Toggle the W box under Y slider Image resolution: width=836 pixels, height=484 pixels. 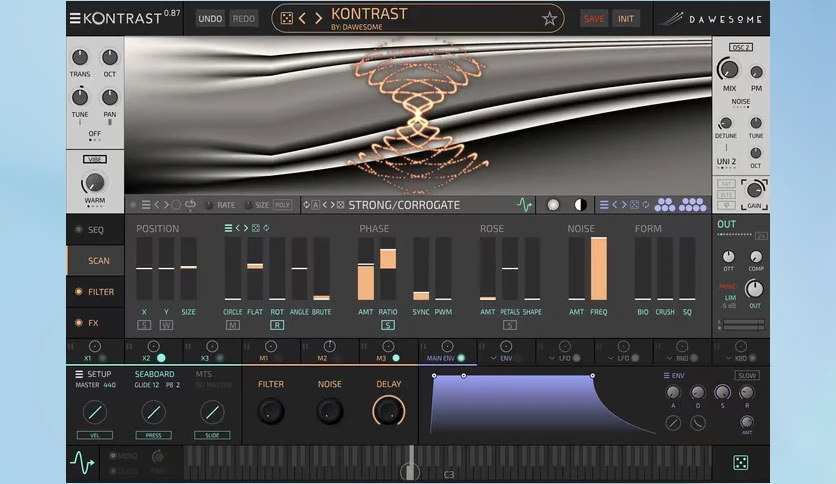tap(166, 325)
